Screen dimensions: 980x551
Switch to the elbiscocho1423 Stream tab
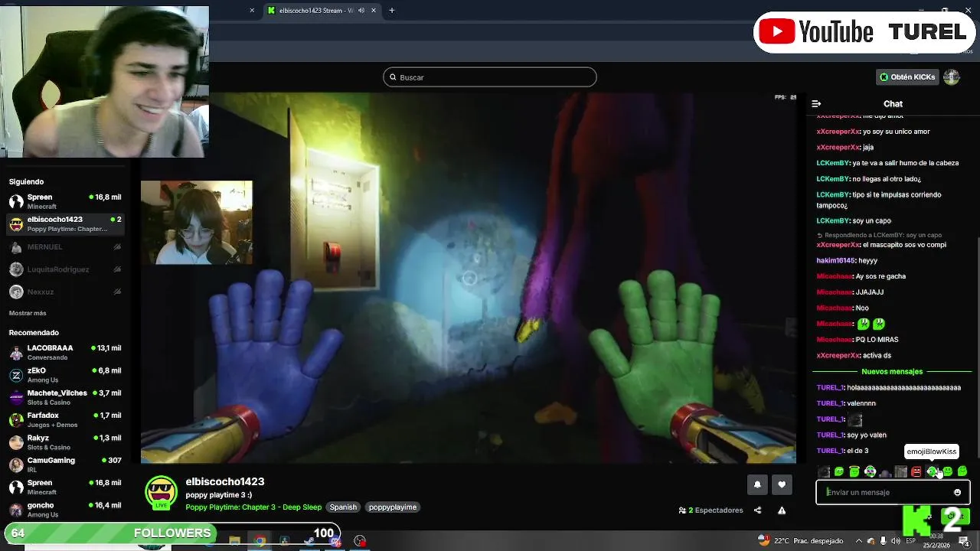coord(322,10)
